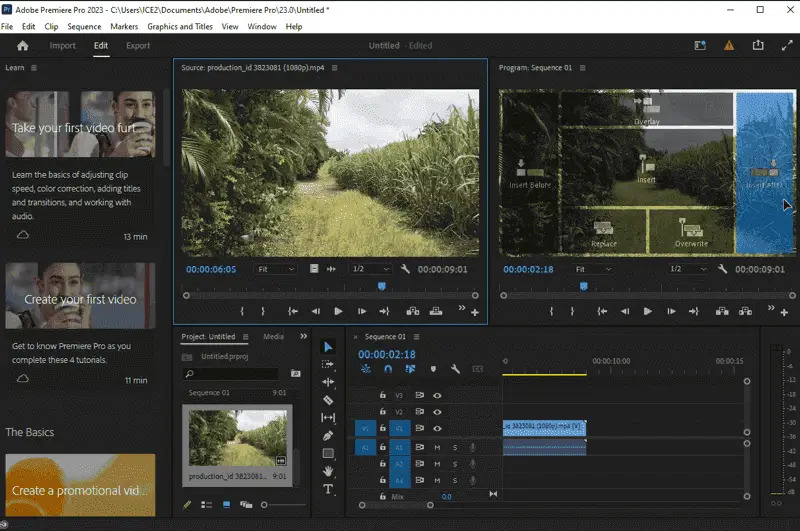This screenshot has width=800, height=531.
Task: Toggle Snap in Timeline magnet icon
Action: click(x=388, y=369)
